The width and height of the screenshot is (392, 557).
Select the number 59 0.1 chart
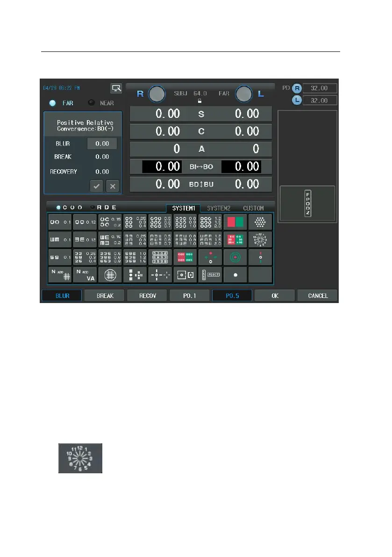click(60, 257)
